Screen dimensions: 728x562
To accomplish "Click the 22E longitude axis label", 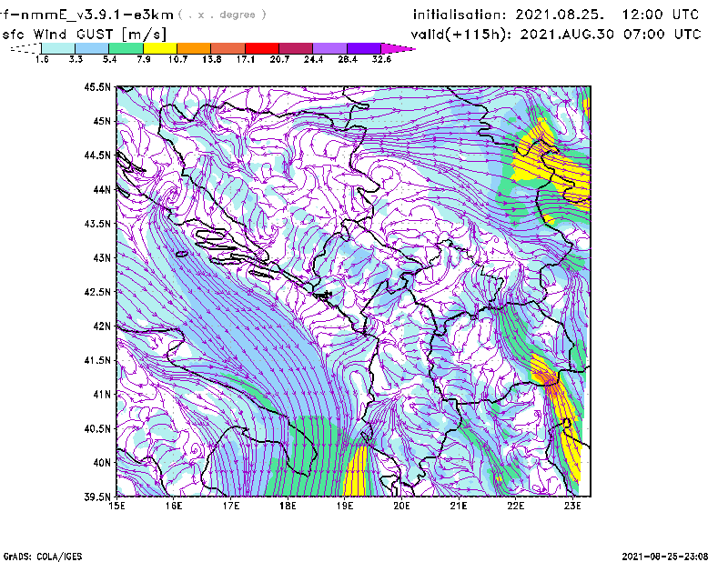I will [515, 506].
